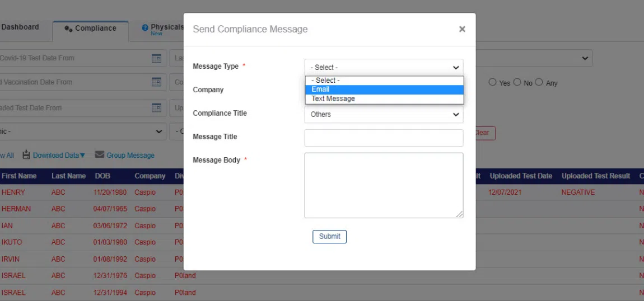Open calendar picker for Vaccination Date From
The height and width of the screenshot is (301, 644).
(156, 82)
